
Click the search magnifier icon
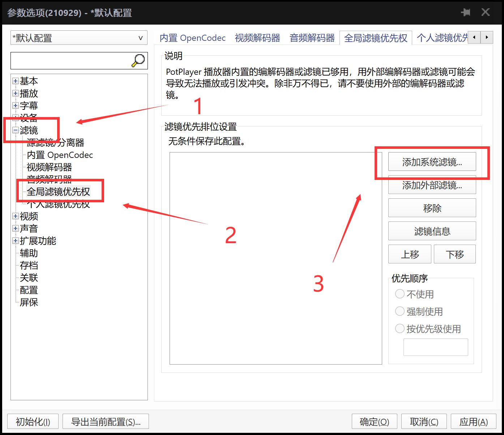click(138, 60)
